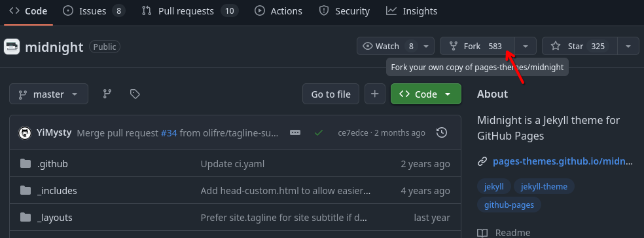Open the _layouts folder

click(x=54, y=218)
